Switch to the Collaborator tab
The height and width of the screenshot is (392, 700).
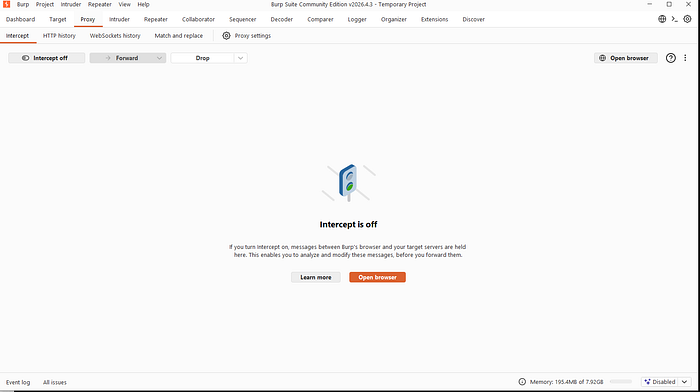[198, 19]
